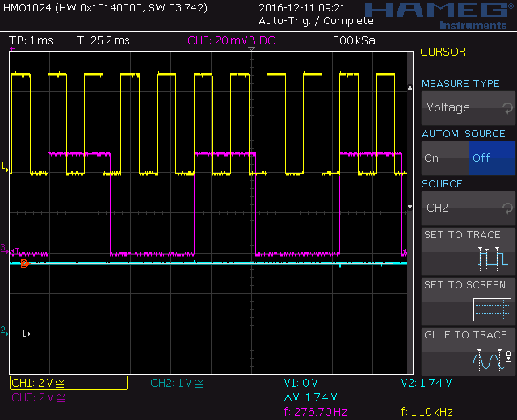The image size is (517, 420).
Task: Click the trigger position triangle above the grid
Action: (251, 48)
